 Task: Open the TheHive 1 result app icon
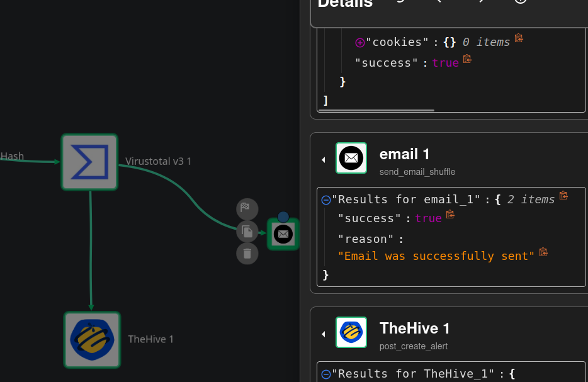[351, 332]
